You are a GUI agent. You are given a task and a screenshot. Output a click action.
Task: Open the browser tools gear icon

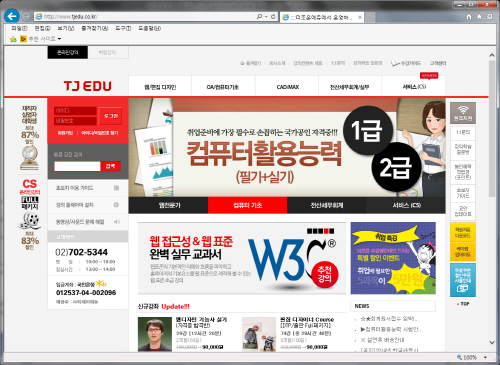(489, 16)
